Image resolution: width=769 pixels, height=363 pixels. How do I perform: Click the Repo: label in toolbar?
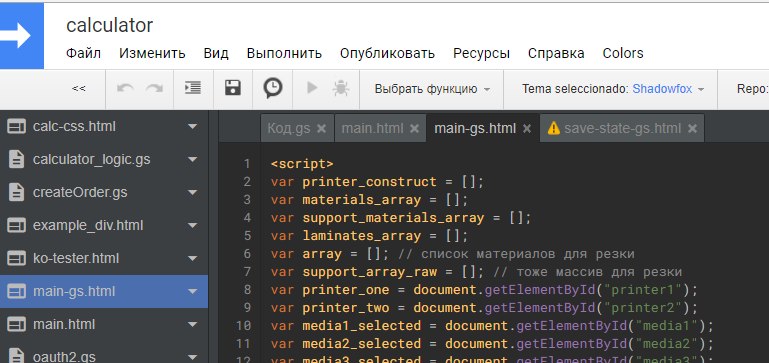752,89
